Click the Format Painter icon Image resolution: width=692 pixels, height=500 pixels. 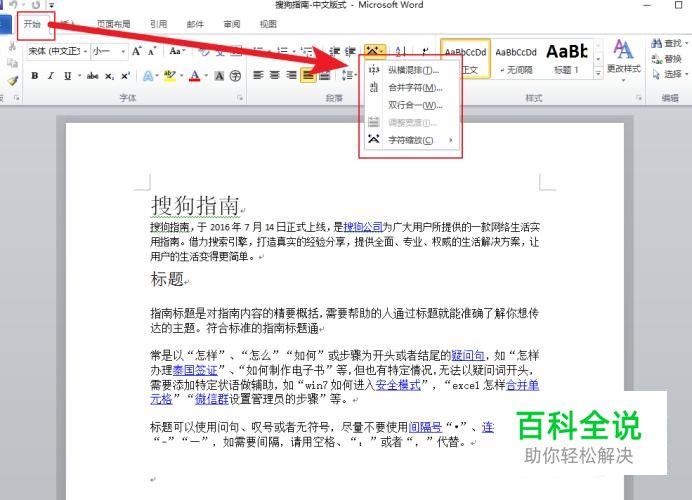click(x=13, y=81)
